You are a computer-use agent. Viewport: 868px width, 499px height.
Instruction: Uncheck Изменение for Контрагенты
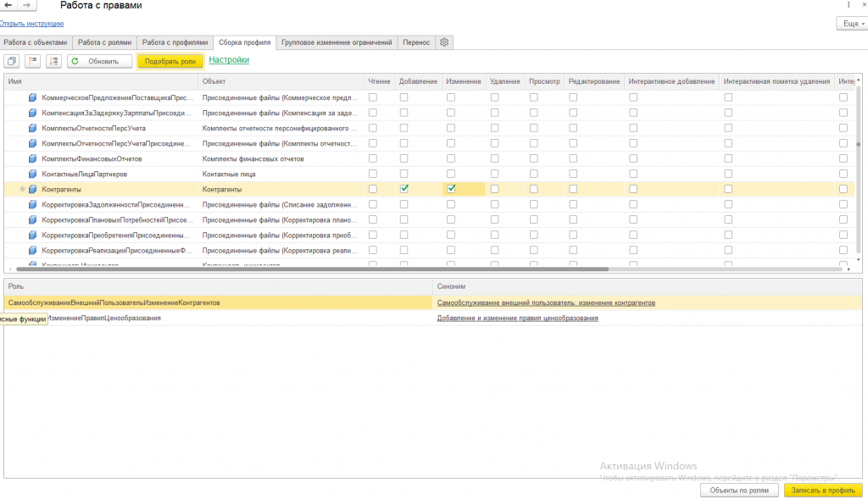(x=451, y=189)
